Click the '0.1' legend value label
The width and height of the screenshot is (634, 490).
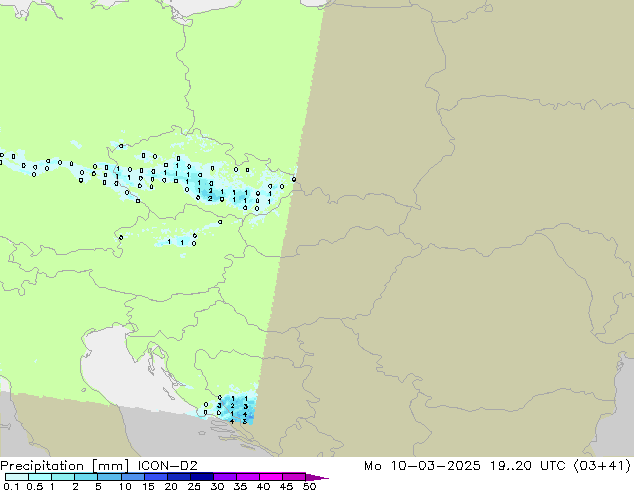11,486
